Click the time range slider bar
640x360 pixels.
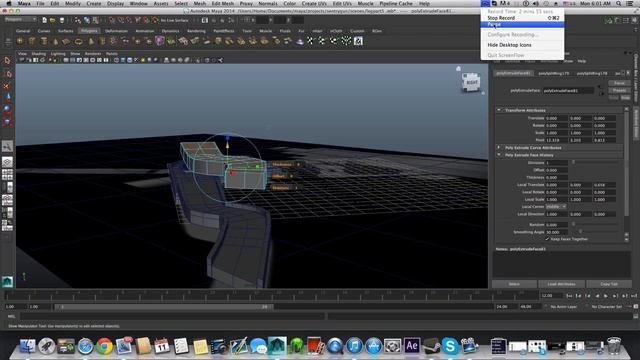click(164, 307)
